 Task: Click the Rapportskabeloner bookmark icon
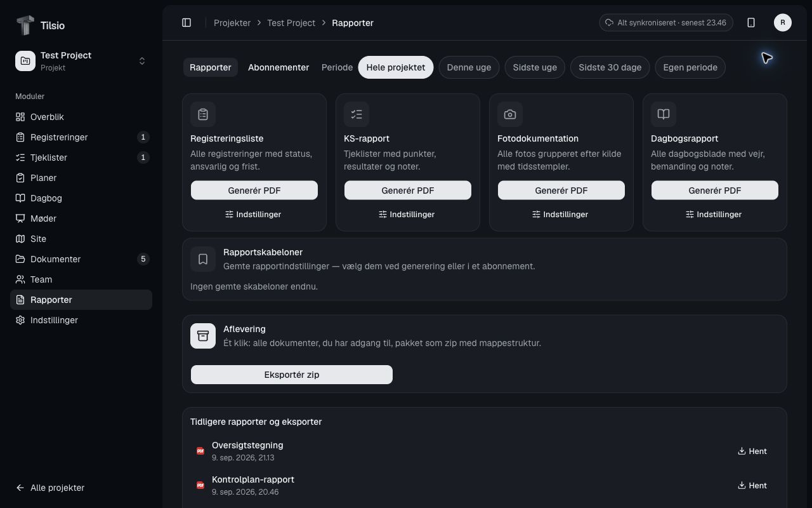click(x=203, y=259)
